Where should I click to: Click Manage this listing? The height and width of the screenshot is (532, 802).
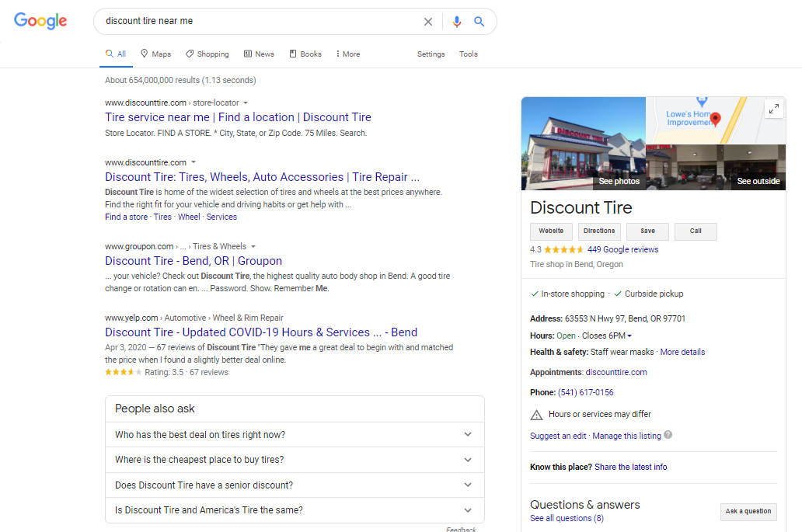pos(626,436)
